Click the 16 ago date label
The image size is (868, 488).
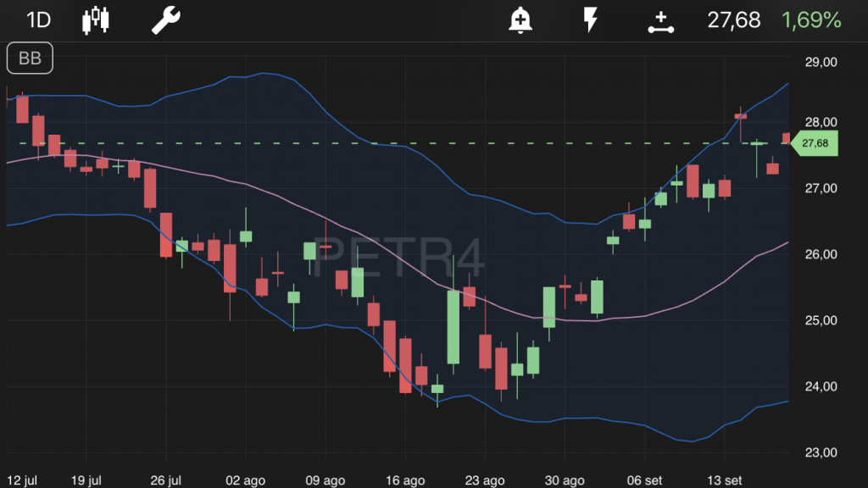pyautogui.click(x=404, y=480)
